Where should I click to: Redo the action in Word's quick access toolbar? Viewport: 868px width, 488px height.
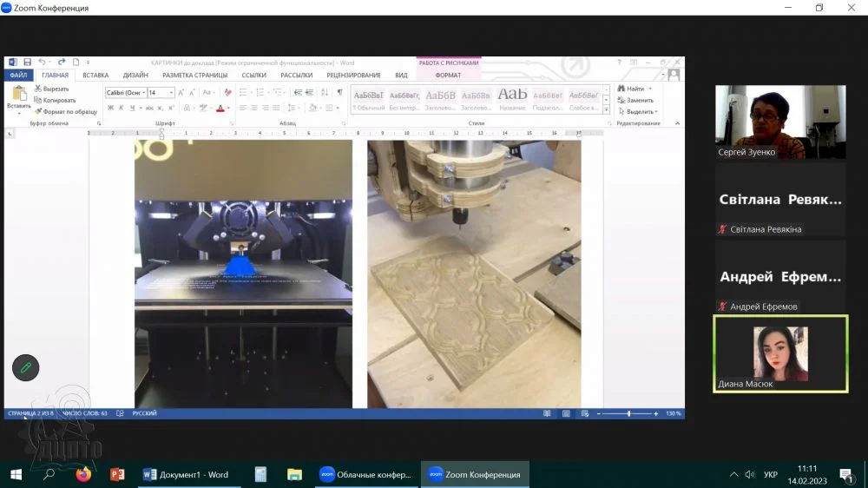click(x=62, y=62)
